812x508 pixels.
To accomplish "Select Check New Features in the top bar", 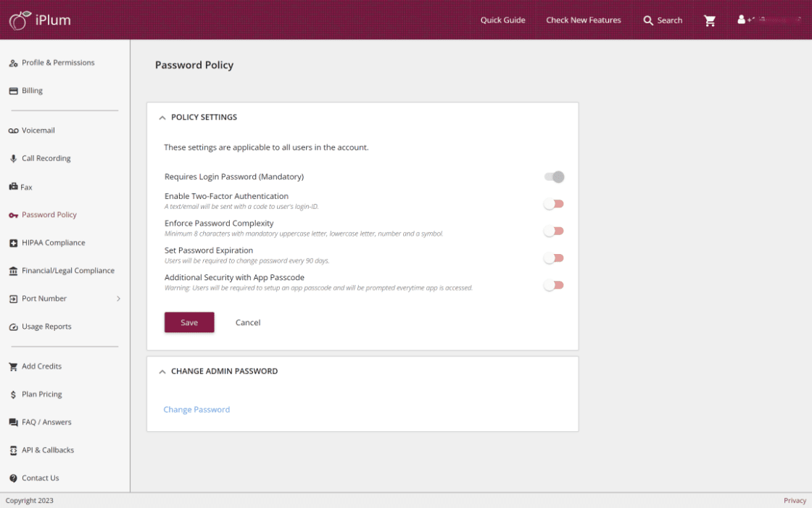I will tap(584, 20).
